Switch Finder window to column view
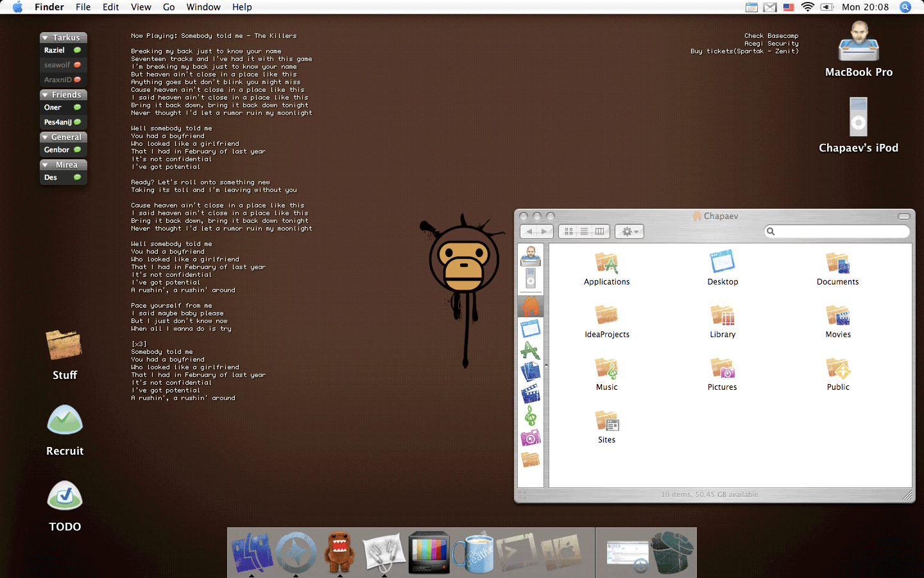 click(600, 231)
